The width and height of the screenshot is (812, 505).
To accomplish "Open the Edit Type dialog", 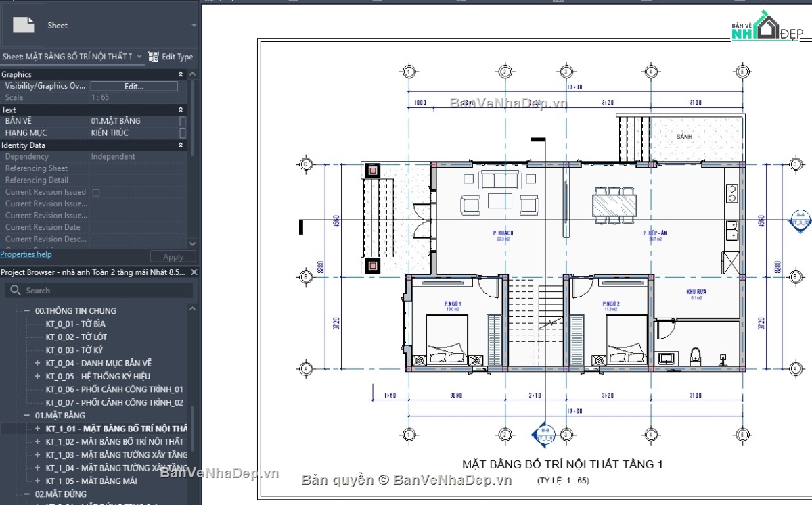I will click(x=171, y=57).
